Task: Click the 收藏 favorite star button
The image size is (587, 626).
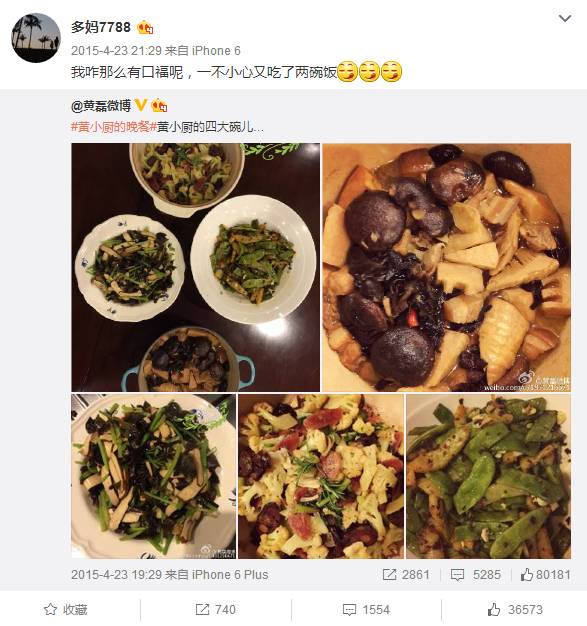Action: tap(65, 610)
